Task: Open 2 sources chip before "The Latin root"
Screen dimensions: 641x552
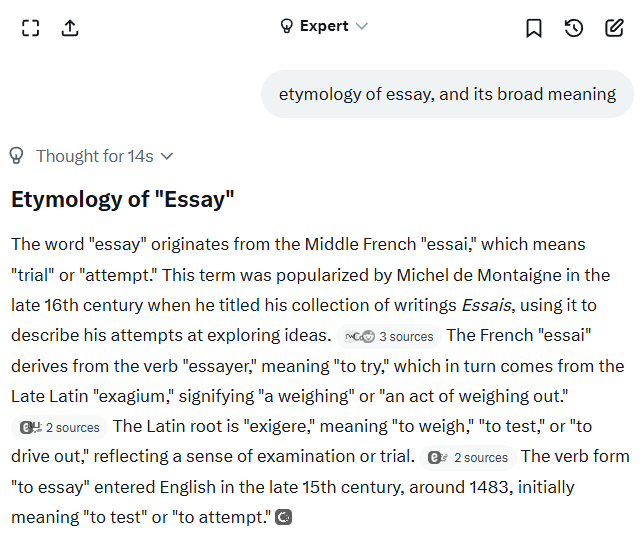Action: (x=60, y=427)
